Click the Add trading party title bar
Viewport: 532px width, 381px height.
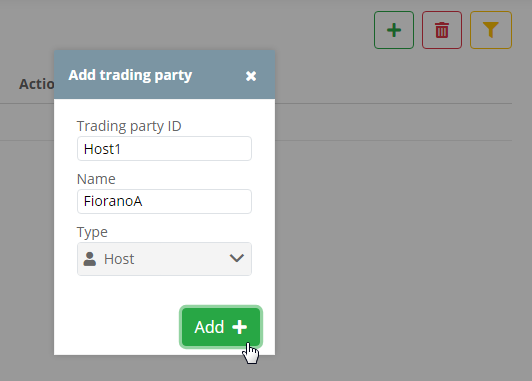pos(165,75)
